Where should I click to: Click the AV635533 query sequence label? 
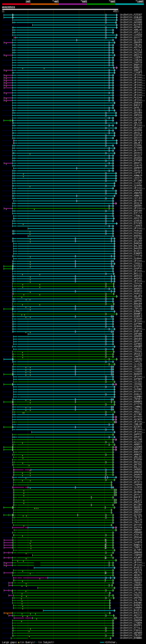pos(8,8)
